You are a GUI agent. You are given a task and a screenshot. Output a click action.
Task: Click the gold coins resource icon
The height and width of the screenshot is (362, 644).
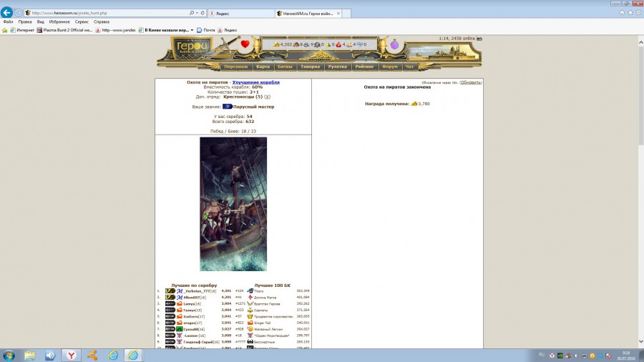(276, 44)
